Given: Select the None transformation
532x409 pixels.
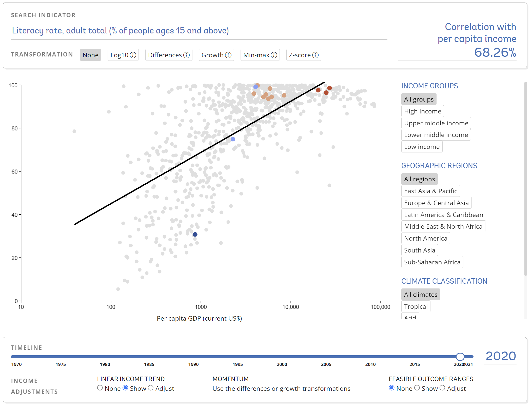Looking at the screenshot, I should (90, 55).
